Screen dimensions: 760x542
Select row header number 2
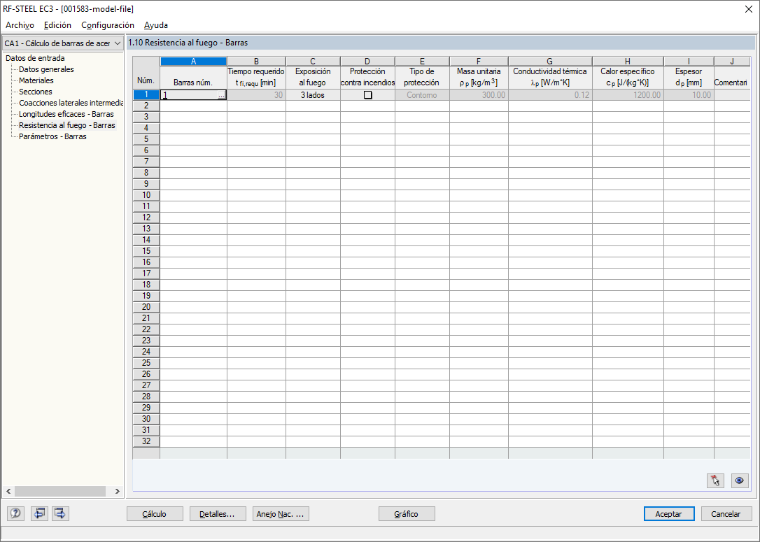point(146,106)
